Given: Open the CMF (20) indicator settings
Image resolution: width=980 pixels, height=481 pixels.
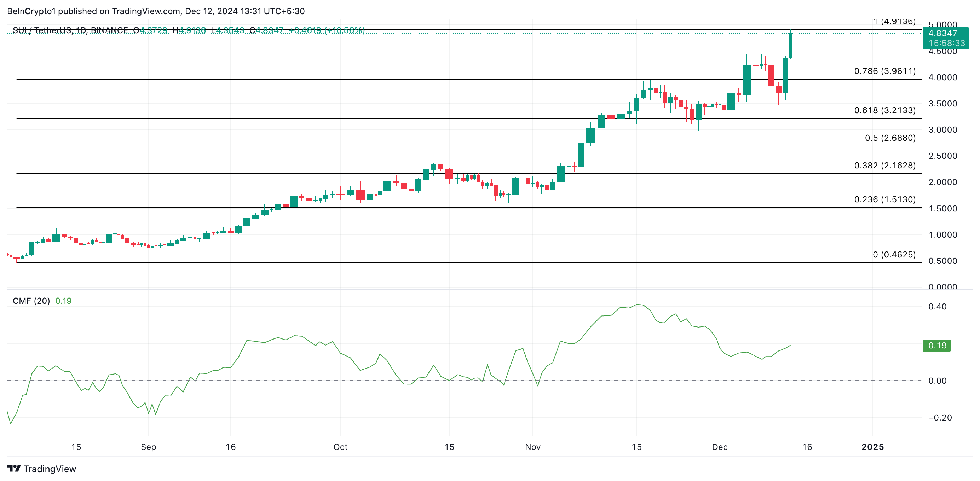Looking at the screenshot, I should click(30, 300).
